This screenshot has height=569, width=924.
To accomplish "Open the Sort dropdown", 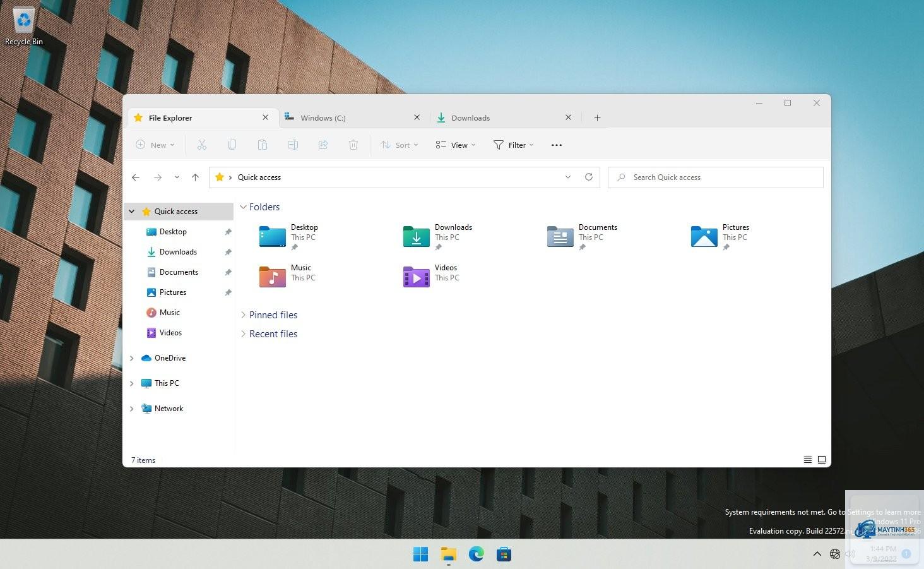I will point(400,145).
